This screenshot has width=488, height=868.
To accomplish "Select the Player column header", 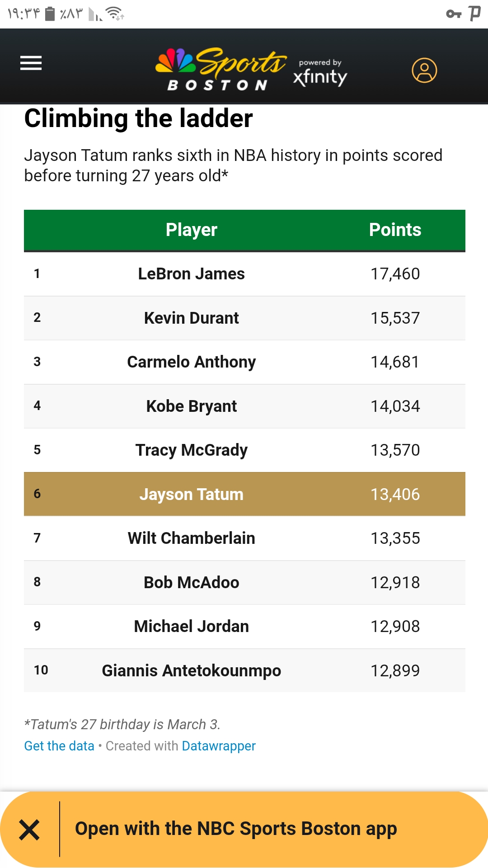I will [x=192, y=230].
